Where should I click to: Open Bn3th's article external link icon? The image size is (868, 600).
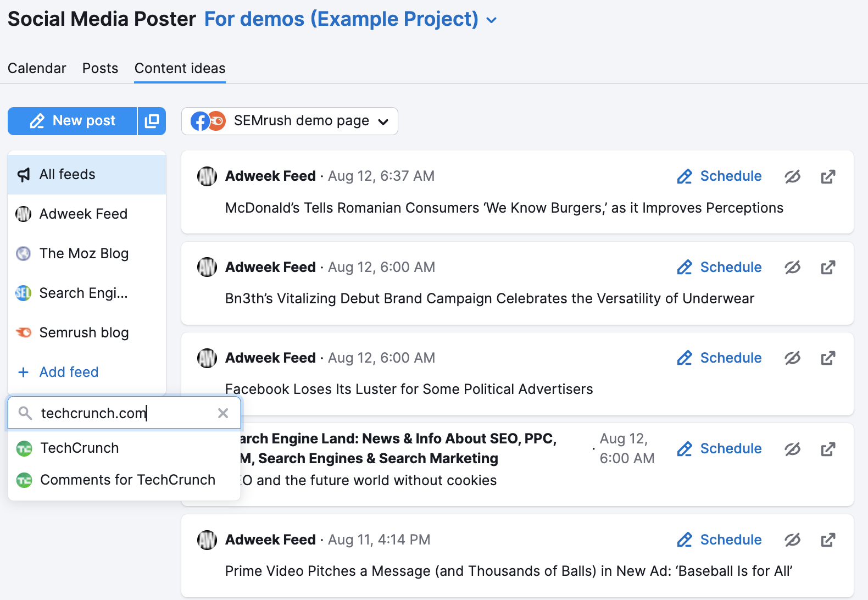pyautogui.click(x=828, y=268)
